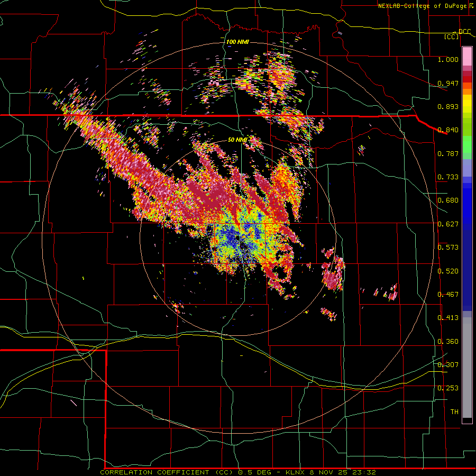Select the 0.840 legend value

point(448,130)
